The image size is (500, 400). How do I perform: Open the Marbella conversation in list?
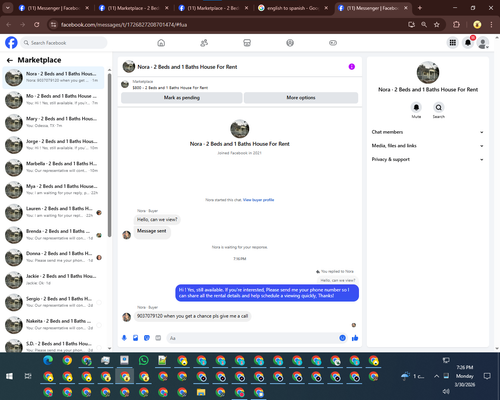point(53,167)
